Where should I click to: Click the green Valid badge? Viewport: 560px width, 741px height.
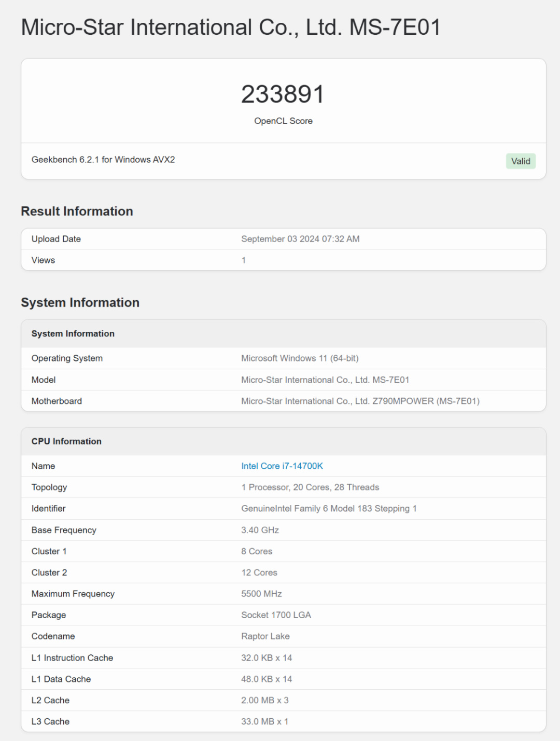pos(521,161)
